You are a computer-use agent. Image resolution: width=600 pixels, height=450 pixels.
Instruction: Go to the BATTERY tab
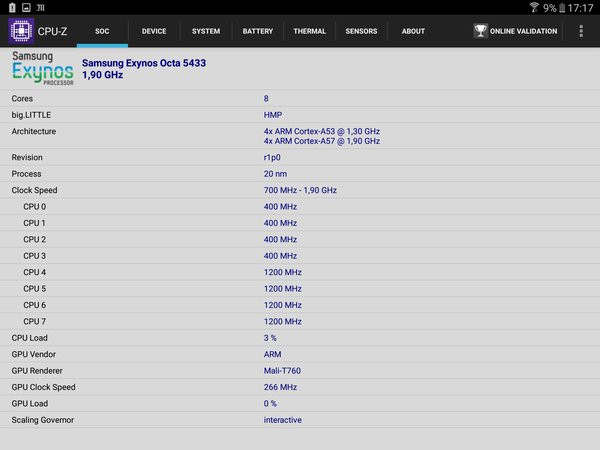(258, 31)
